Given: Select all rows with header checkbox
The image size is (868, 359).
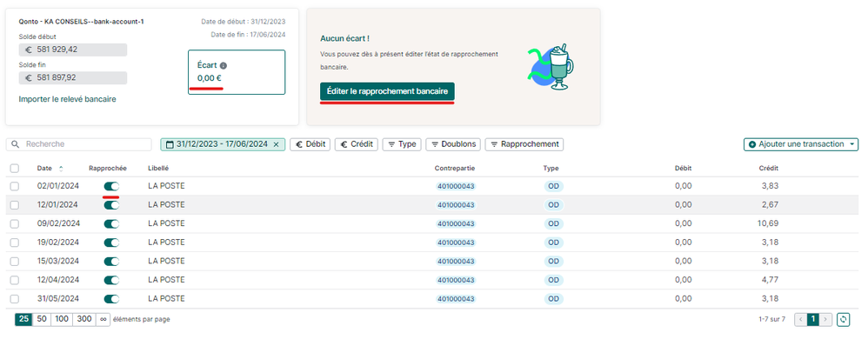Looking at the screenshot, I should coord(14,168).
